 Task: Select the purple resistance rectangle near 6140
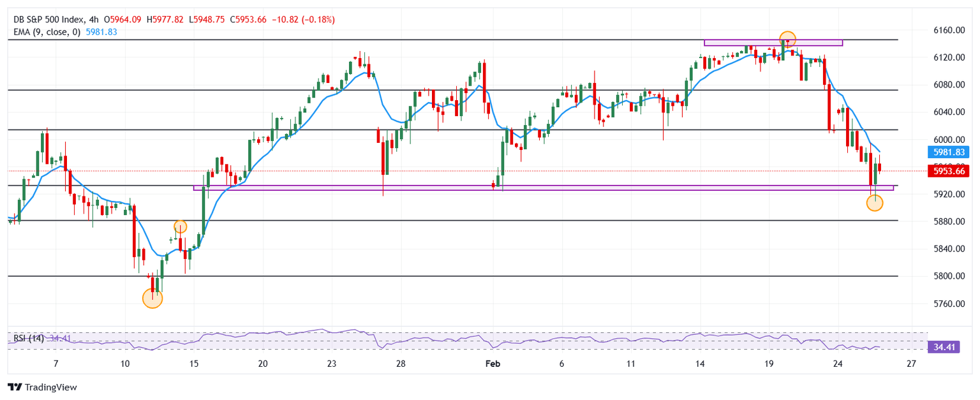[773, 43]
